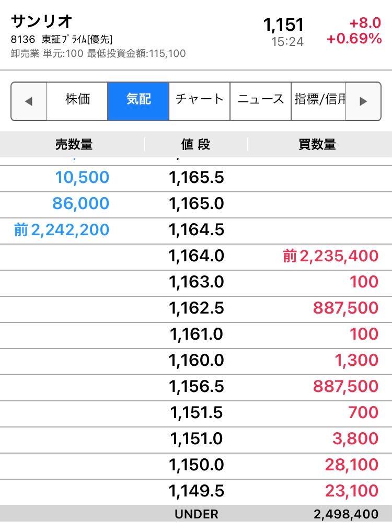Select sell quantity 前2,242,200
Screen dimensions: 392x532
(62, 230)
